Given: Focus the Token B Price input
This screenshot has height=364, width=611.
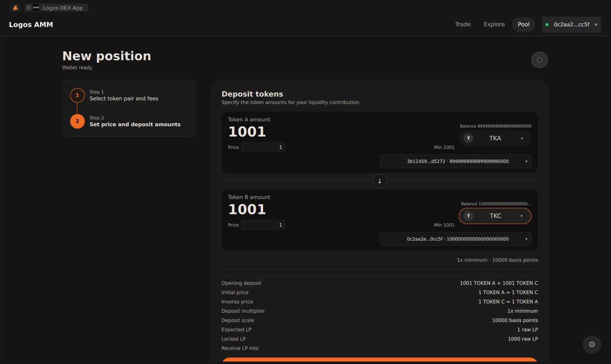Looking at the screenshot, I should tap(263, 225).
